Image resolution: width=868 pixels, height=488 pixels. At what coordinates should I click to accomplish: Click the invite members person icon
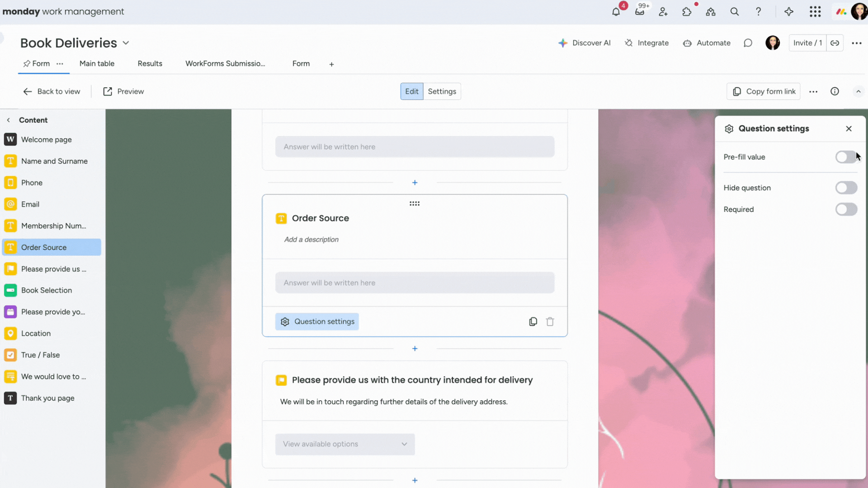pos(663,12)
